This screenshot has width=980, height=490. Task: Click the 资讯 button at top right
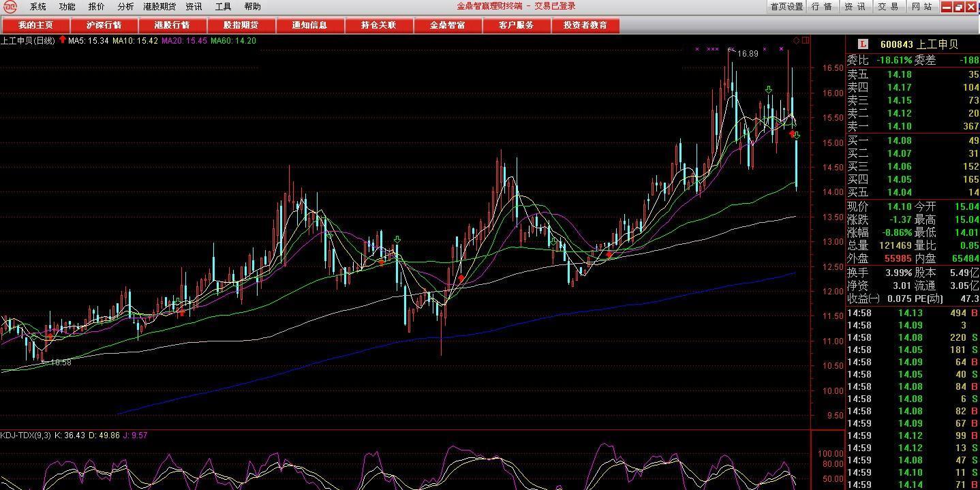coord(855,7)
